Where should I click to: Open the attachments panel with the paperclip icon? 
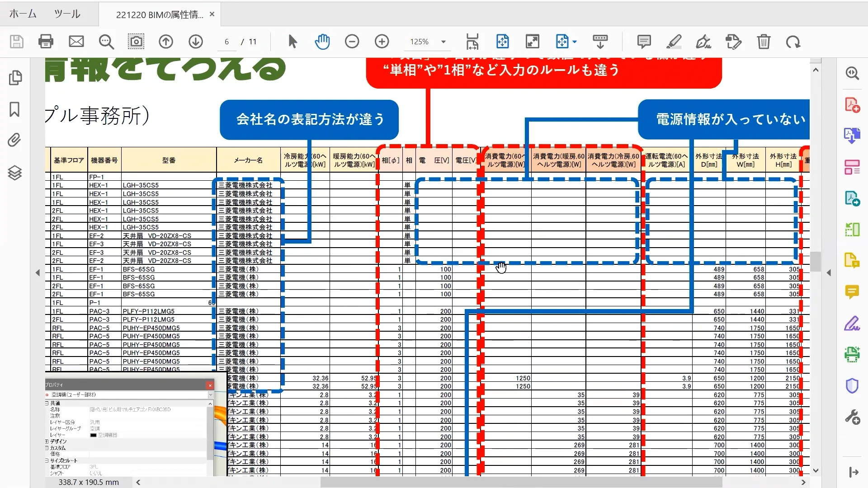point(15,141)
